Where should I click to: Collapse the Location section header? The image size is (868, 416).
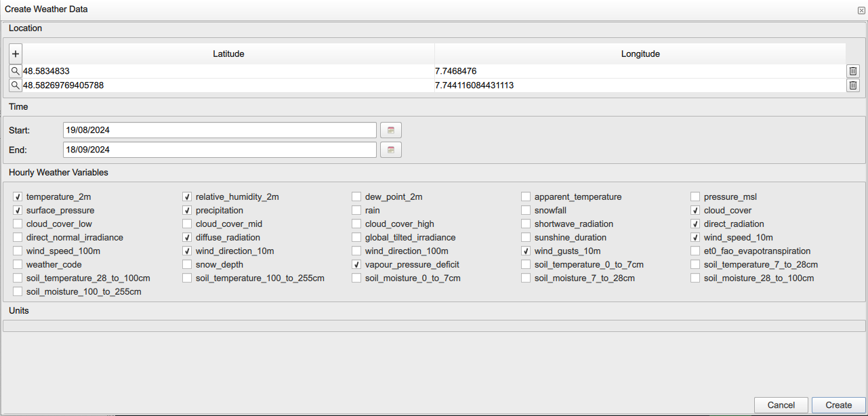[x=25, y=28]
